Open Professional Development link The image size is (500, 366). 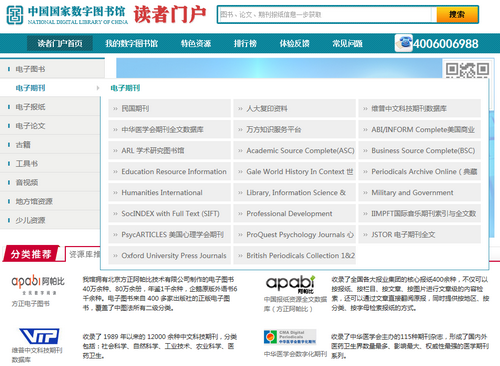tap(294, 213)
